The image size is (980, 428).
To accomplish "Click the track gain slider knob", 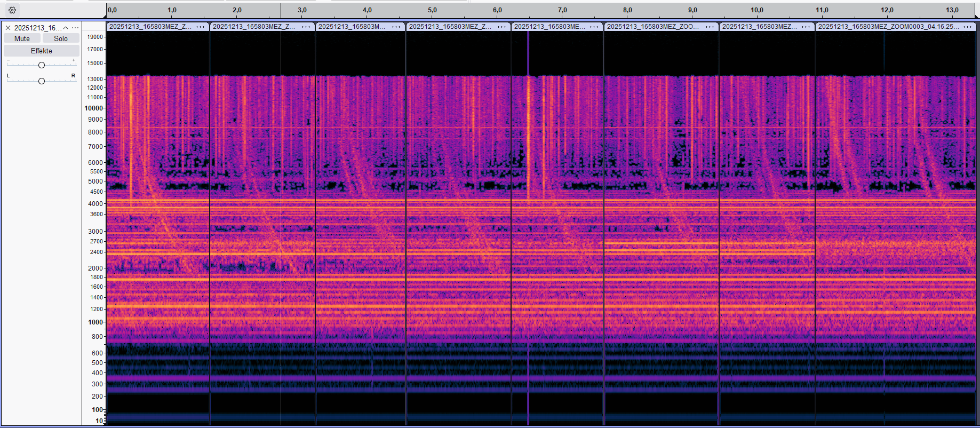I will [x=42, y=65].
